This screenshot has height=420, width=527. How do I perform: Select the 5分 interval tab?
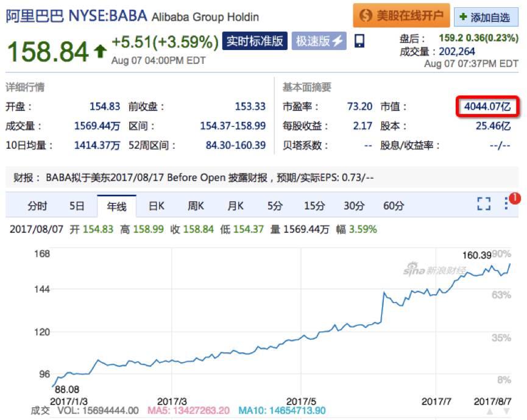pos(275,205)
